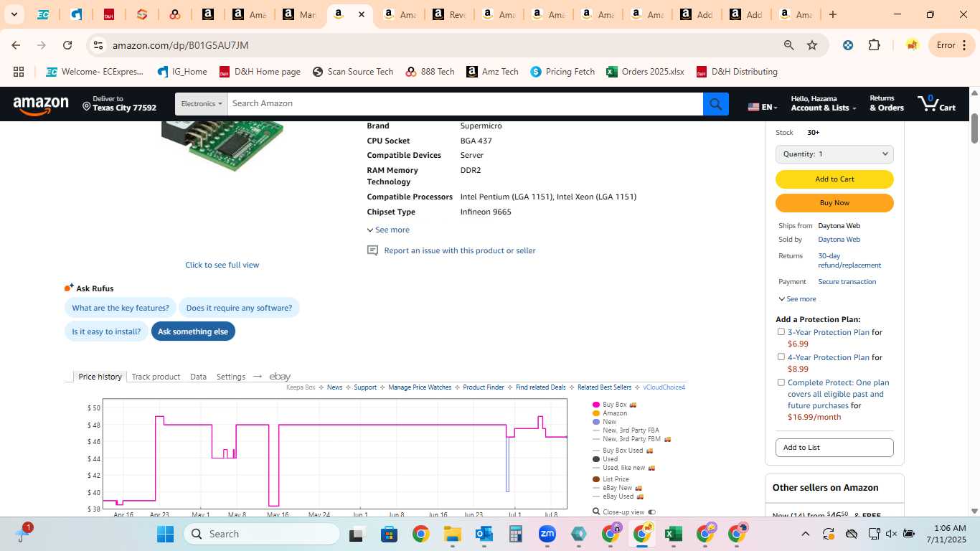
Task: Switch to the Revo browser tab
Action: point(448,14)
